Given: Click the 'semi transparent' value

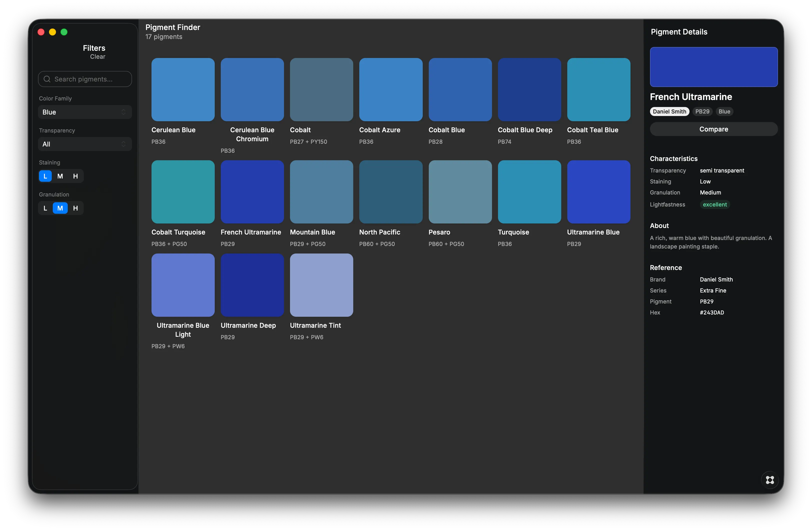Looking at the screenshot, I should pyautogui.click(x=722, y=171).
